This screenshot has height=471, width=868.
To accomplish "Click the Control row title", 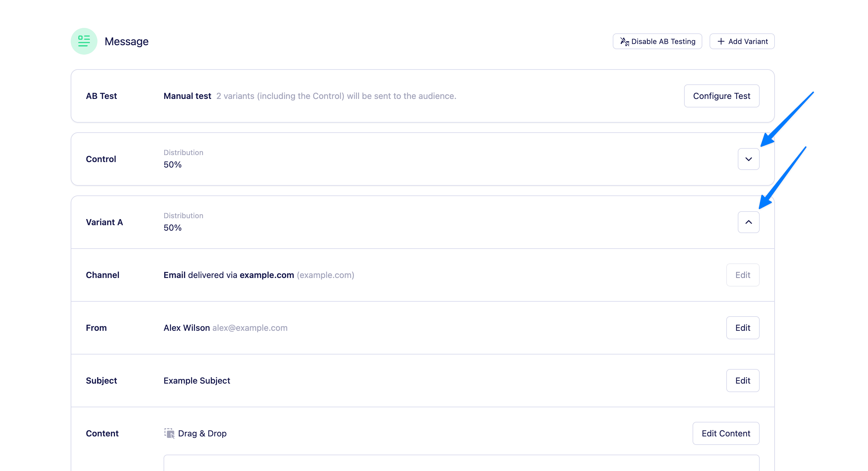I will coord(101,159).
